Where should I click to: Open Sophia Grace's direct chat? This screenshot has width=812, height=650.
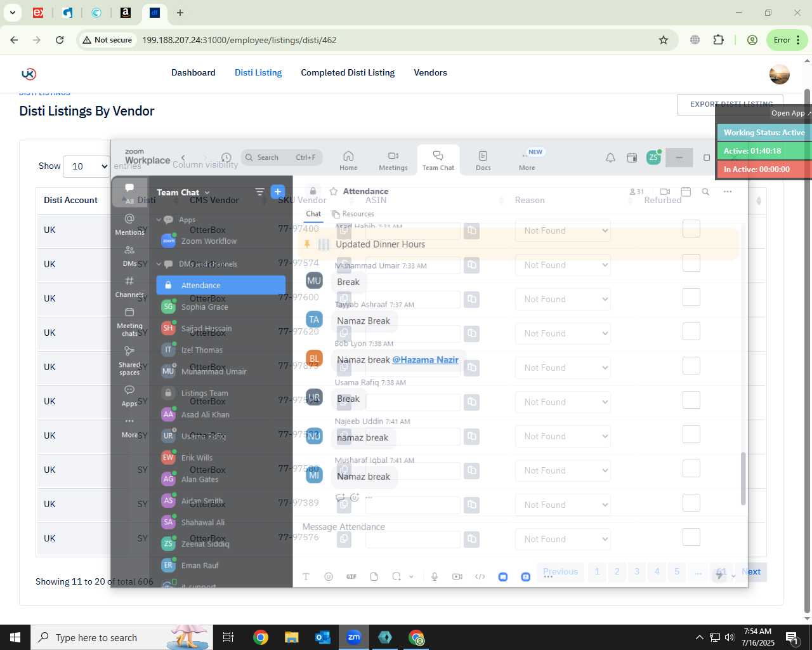coord(221,307)
